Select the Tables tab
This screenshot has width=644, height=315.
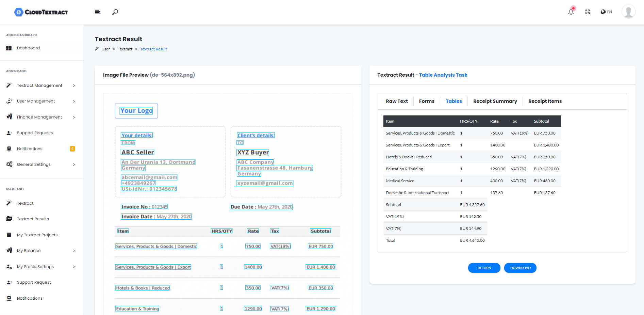coord(454,101)
